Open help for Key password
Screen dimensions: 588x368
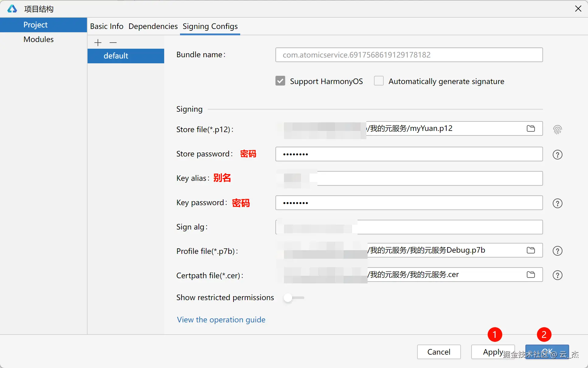click(x=557, y=203)
